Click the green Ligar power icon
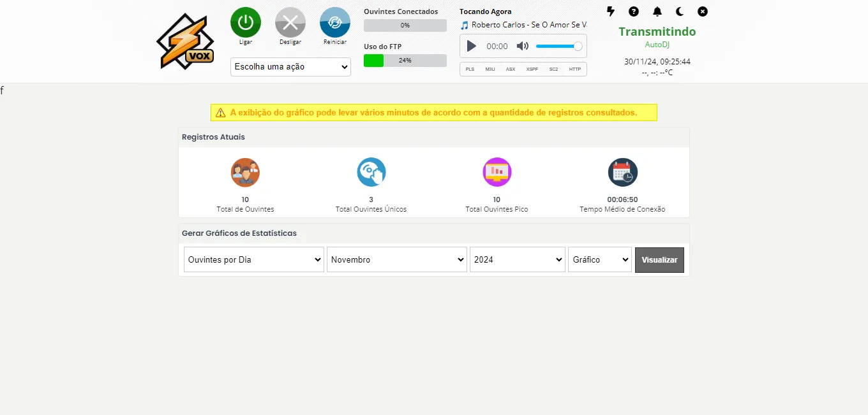Screen dimensions: 868x415 pyautogui.click(x=246, y=22)
